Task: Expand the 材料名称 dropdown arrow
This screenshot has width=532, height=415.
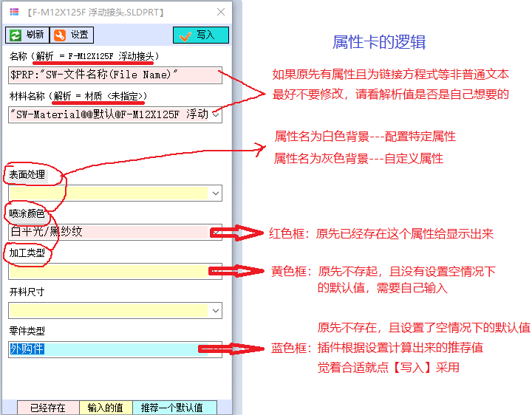Action: (216, 114)
